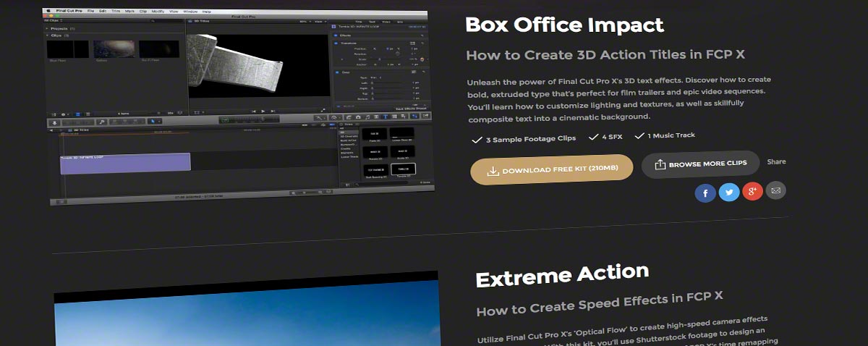Select the Credits titles category

point(347,149)
